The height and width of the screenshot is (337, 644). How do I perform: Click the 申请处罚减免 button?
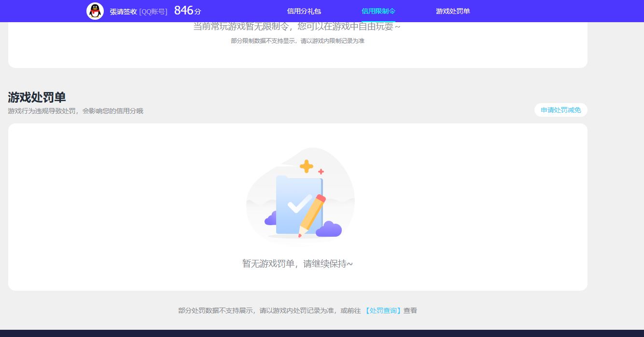coord(560,109)
